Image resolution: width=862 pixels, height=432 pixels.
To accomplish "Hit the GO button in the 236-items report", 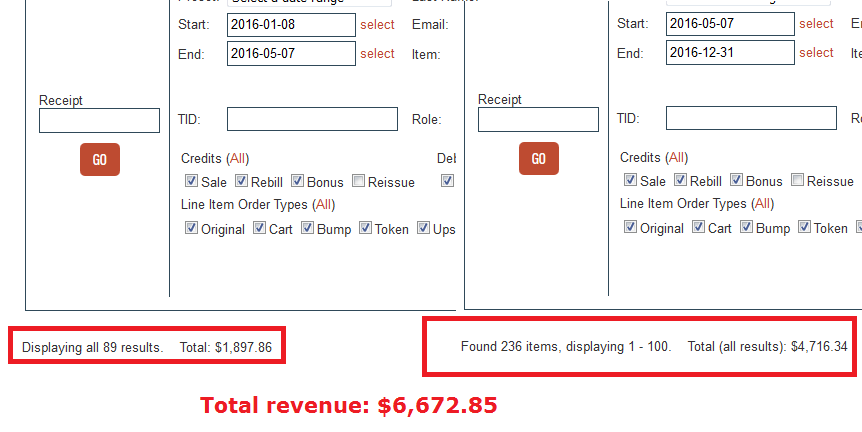I will click(x=539, y=158).
